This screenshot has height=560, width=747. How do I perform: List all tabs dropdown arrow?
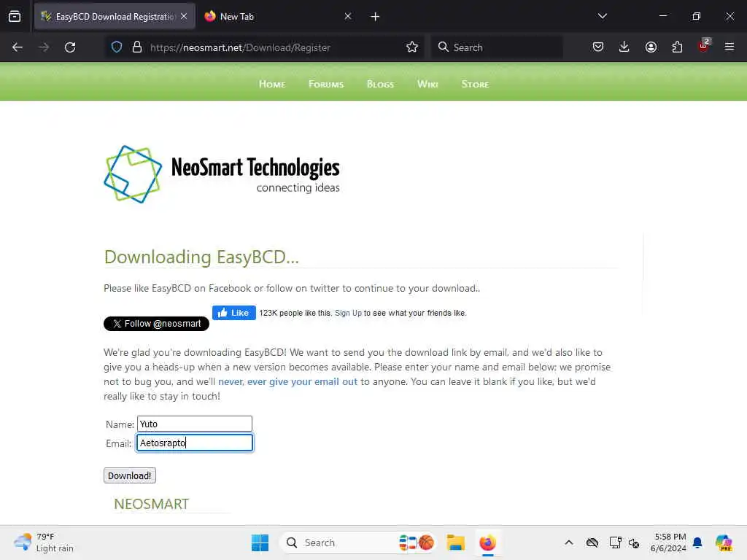(x=602, y=16)
